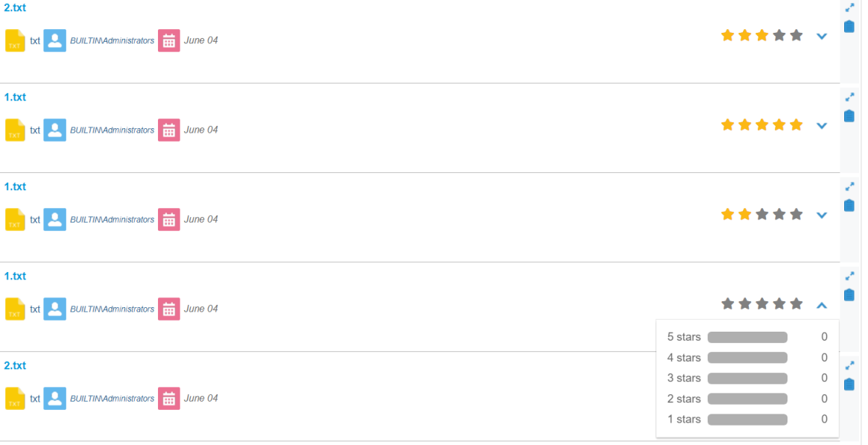
Task: Click the clipboard icon beside the five-star 1.txt row
Action: [x=849, y=116]
